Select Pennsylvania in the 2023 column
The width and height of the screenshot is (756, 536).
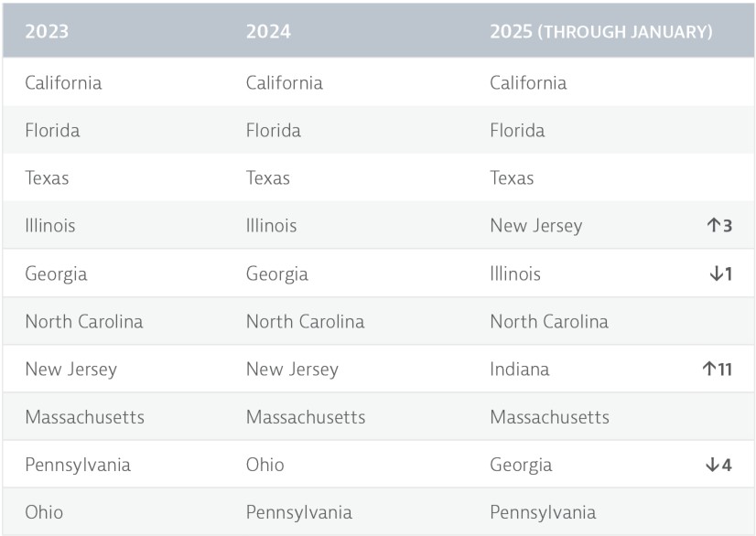point(78,465)
